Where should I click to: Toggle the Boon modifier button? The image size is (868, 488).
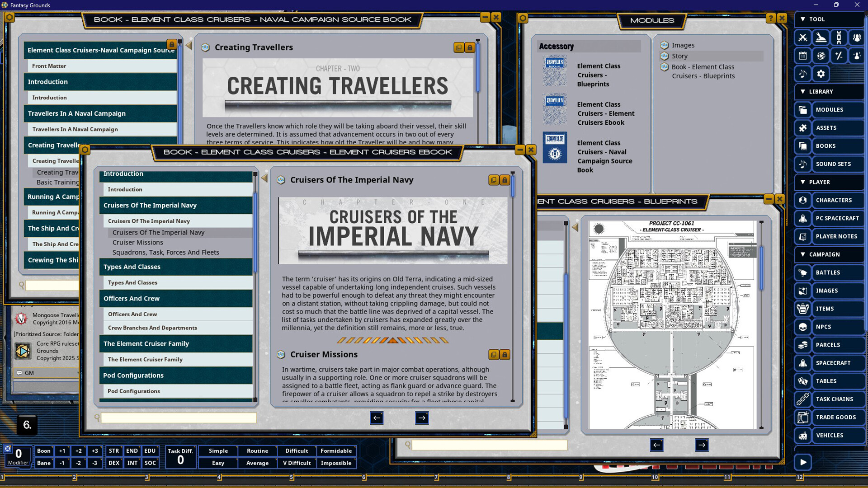44,450
